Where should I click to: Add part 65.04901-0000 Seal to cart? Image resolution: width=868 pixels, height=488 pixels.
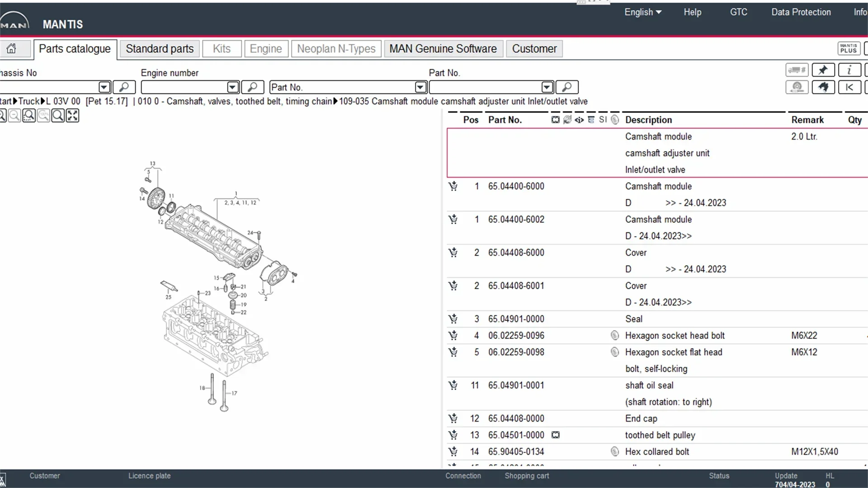point(453,319)
